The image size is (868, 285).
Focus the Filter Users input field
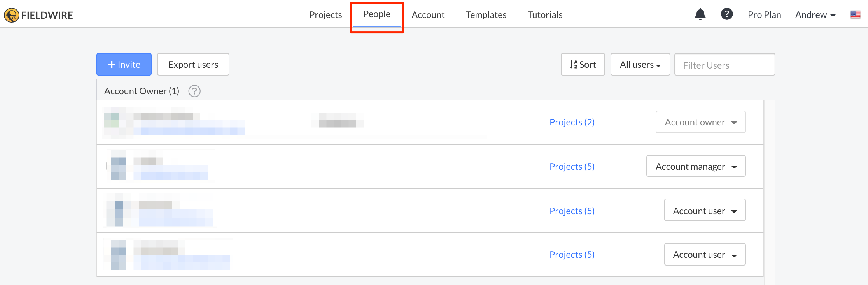(x=724, y=65)
